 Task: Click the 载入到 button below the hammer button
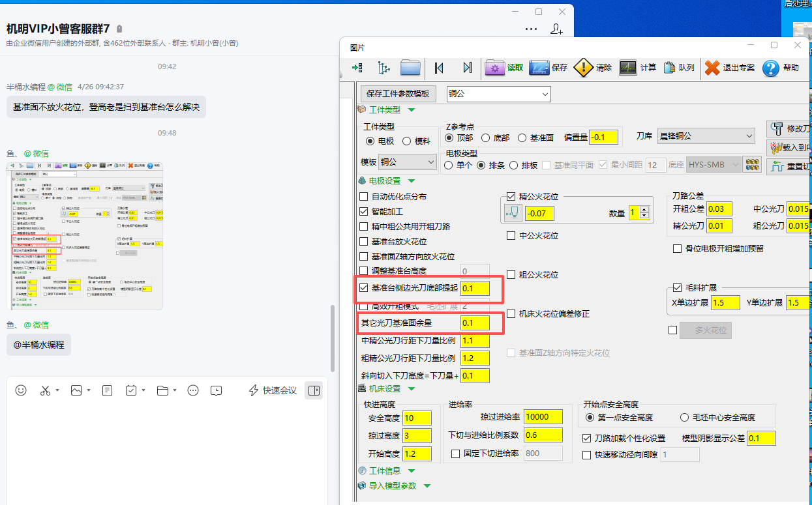[789, 147]
